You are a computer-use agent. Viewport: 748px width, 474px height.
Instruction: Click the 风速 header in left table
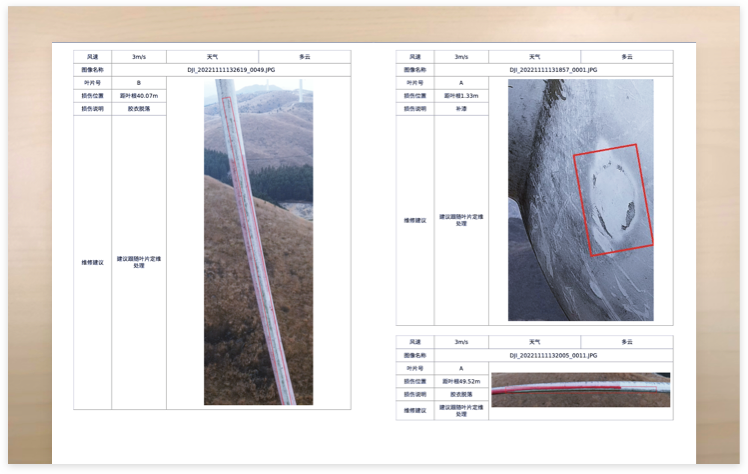pyautogui.click(x=92, y=57)
